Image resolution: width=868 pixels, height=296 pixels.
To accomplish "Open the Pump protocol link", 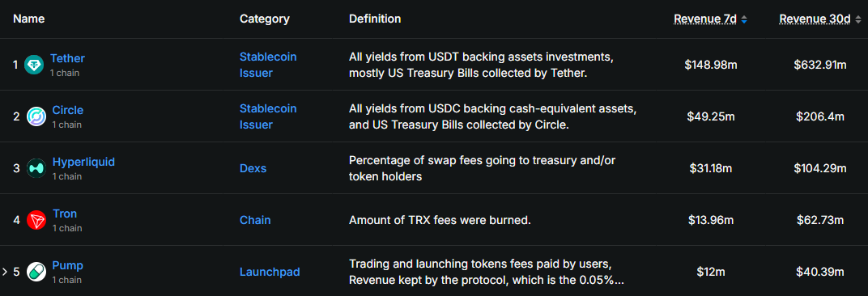I will [x=67, y=265].
